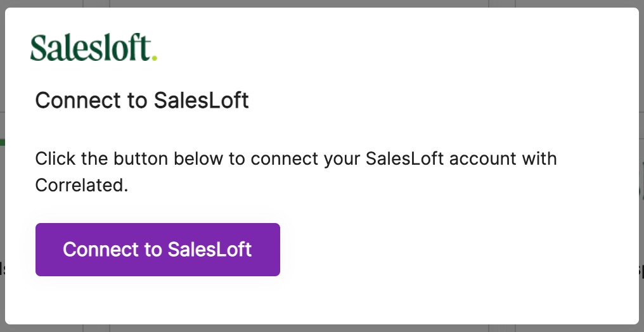The image size is (644, 332).
Task: Click the green dot in Salesloft logo
Action: 155,58
